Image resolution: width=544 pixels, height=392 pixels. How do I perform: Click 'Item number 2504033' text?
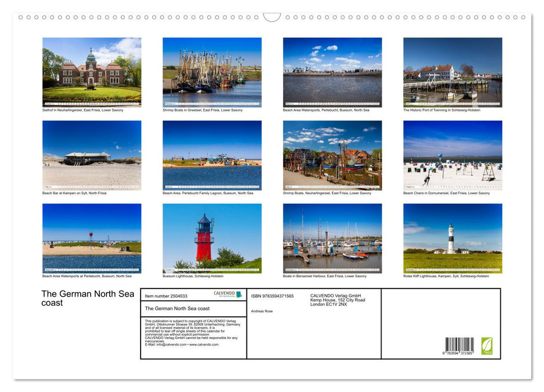tap(166, 296)
